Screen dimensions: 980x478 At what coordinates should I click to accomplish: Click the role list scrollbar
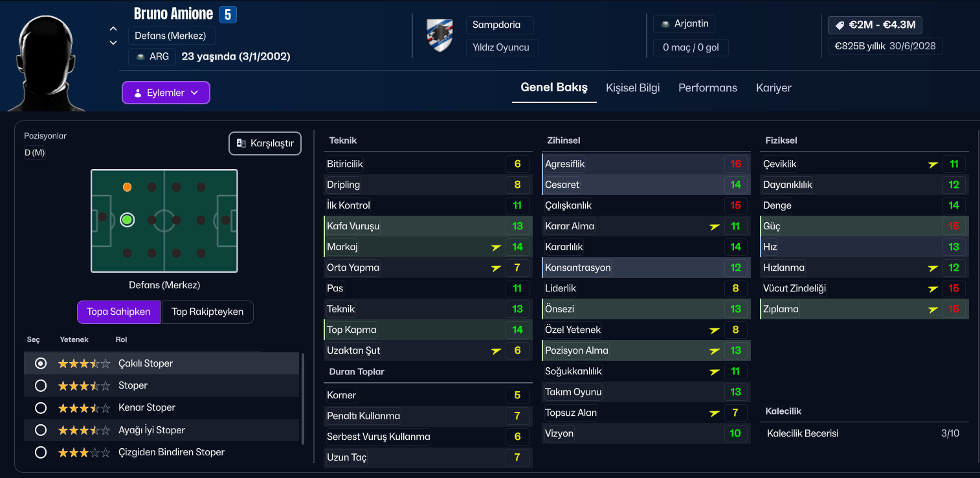point(303,398)
